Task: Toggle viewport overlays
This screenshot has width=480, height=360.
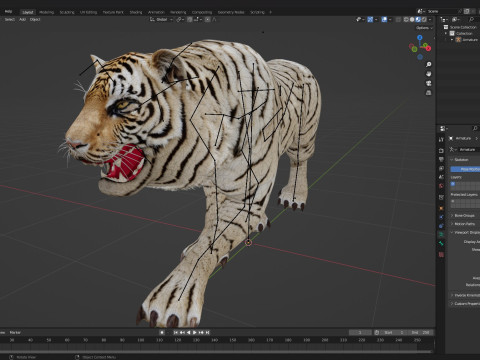Action: [x=384, y=20]
